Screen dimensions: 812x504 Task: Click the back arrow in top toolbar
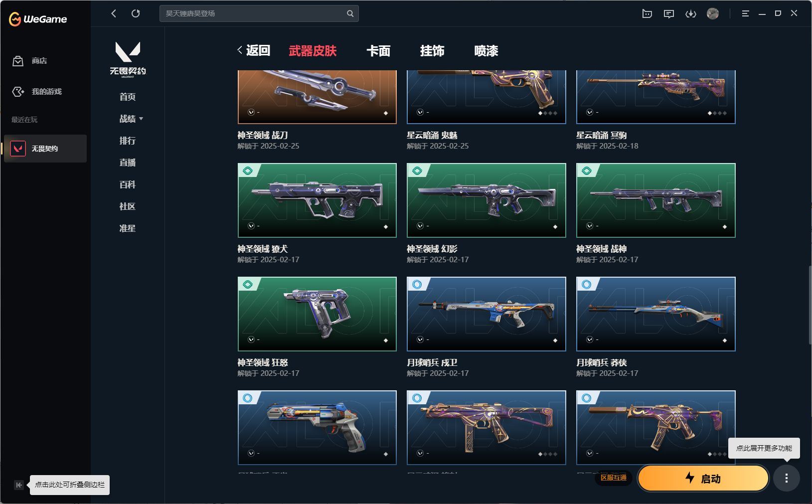coord(114,13)
